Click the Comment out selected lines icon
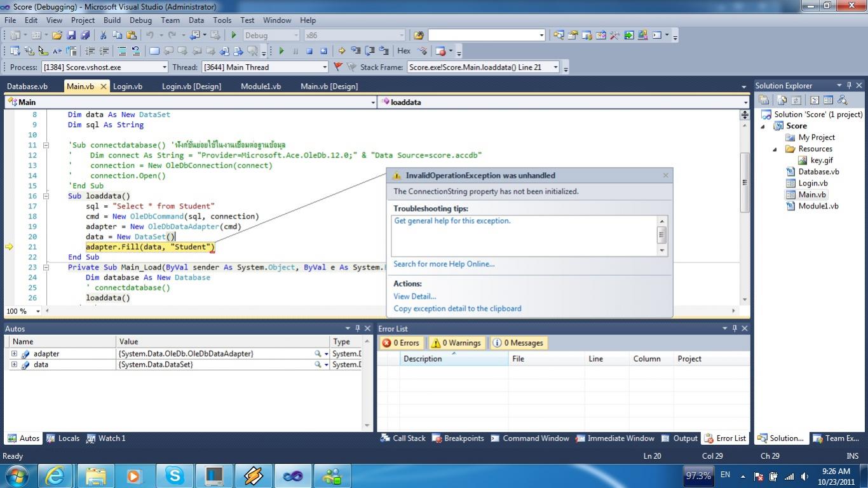 click(122, 51)
